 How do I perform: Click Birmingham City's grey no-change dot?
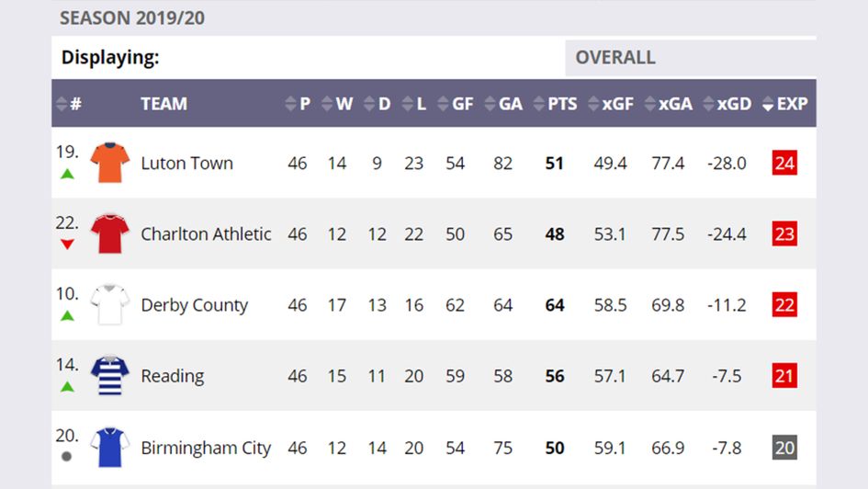click(x=66, y=457)
